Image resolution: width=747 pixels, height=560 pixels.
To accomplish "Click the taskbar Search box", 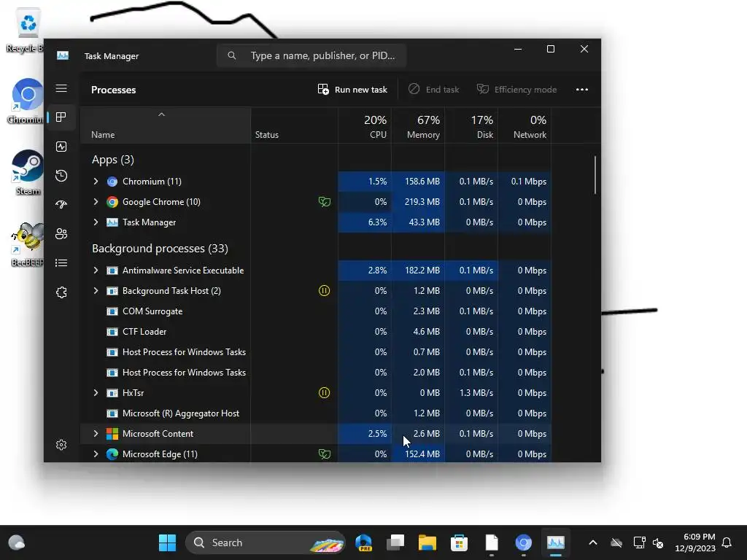I will click(265, 542).
